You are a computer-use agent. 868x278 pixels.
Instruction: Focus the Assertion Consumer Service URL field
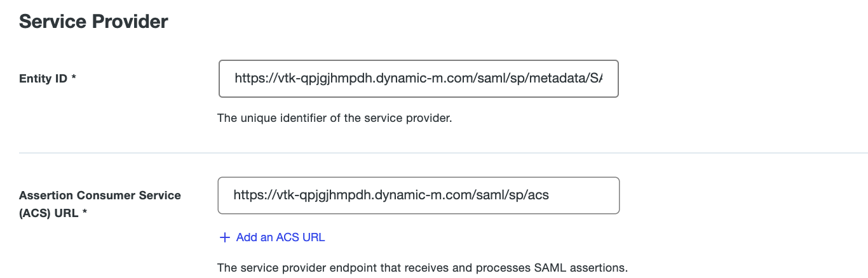pos(418,195)
